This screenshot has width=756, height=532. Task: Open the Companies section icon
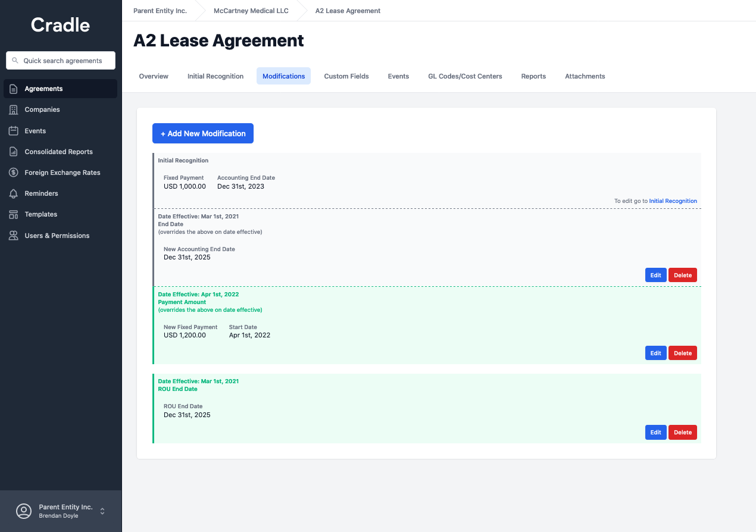(x=12, y=109)
